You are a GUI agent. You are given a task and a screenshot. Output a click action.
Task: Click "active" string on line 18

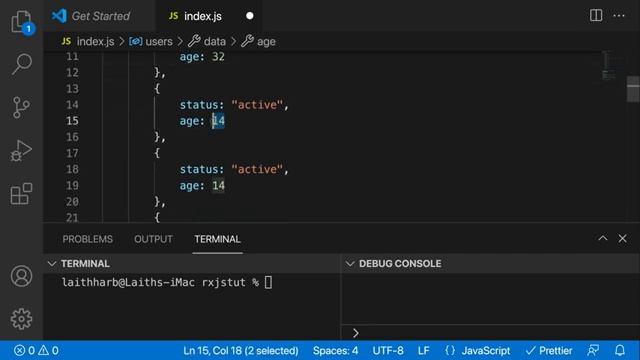[x=257, y=169]
